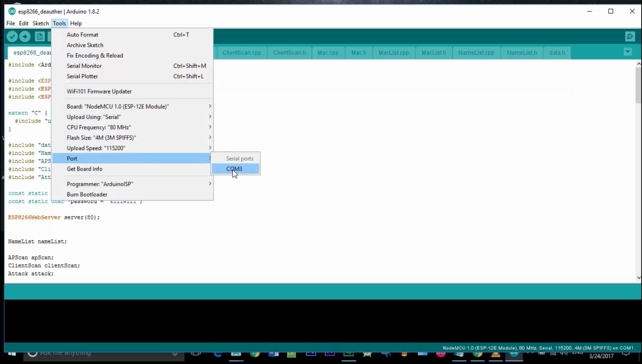Viewport: 642px width, 364px height.
Task: Click Get Board Info
Action: pos(133,169)
